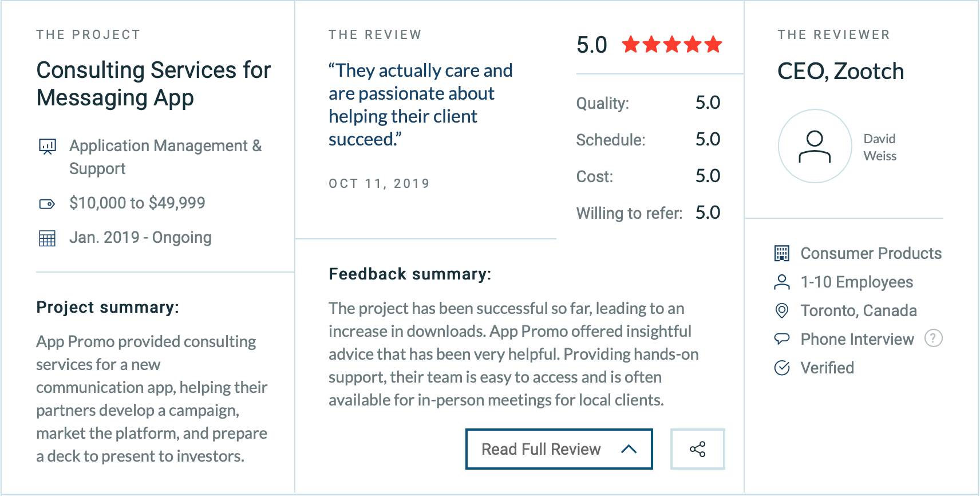Click the Toronto location pin icon

781,310
